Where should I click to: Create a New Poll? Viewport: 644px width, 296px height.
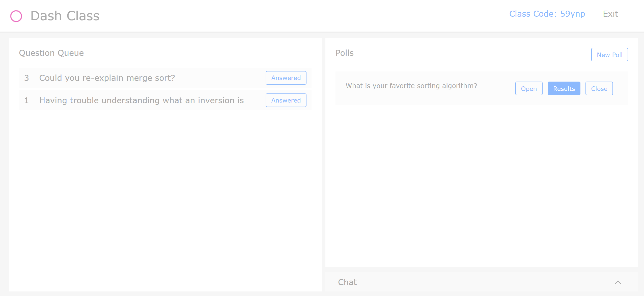click(x=609, y=55)
